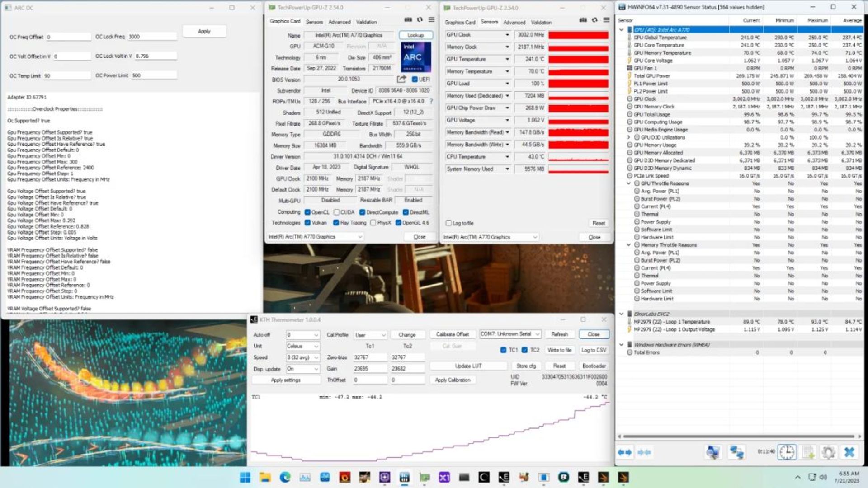Click Calibrate Offset in KTH Thermometer
This screenshot has width=868, height=488.
point(453,334)
